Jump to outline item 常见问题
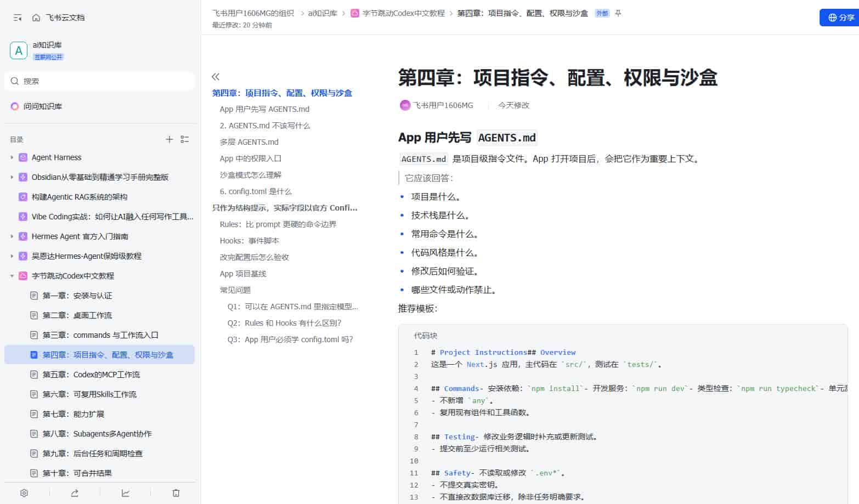The image size is (859, 504). pyautogui.click(x=235, y=290)
